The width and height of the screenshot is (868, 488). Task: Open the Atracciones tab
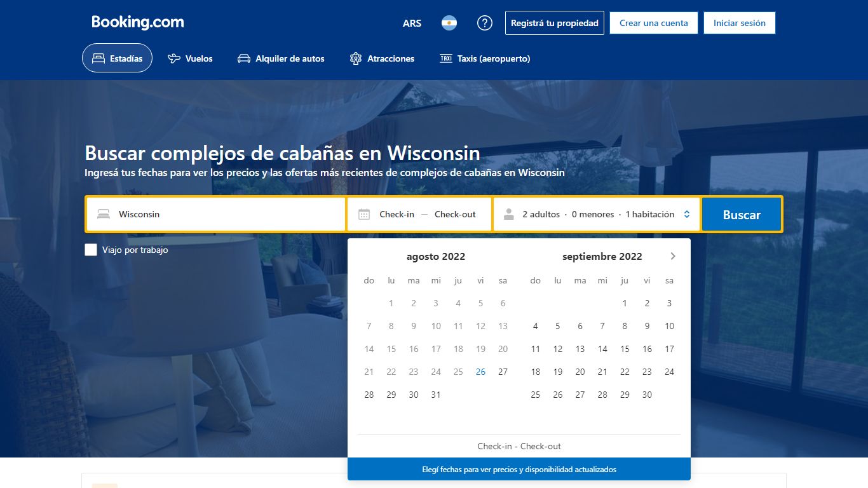(x=382, y=58)
